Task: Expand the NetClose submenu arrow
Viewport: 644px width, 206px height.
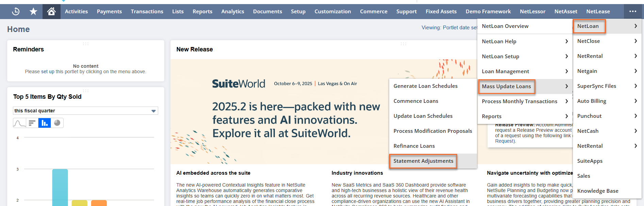Action: tap(635, 41)
